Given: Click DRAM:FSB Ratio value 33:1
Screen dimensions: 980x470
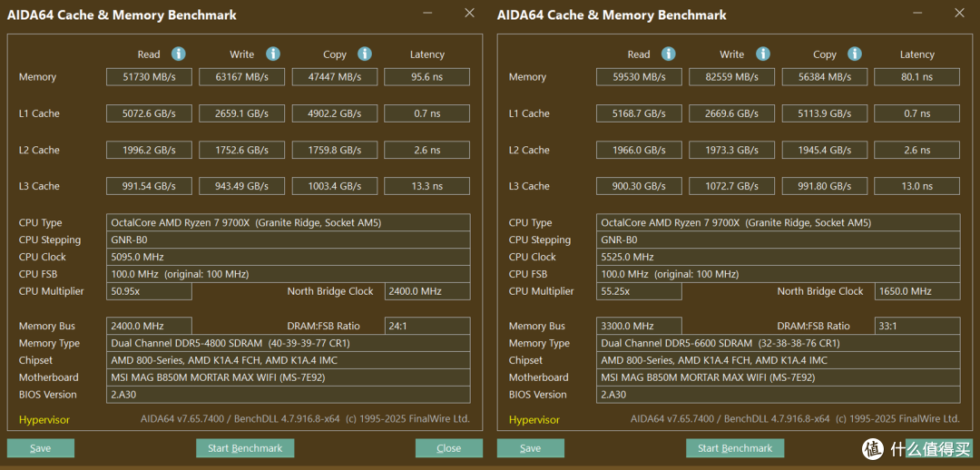Looking at the screenshot, I should pyautogui.click(x=917, y=326).
